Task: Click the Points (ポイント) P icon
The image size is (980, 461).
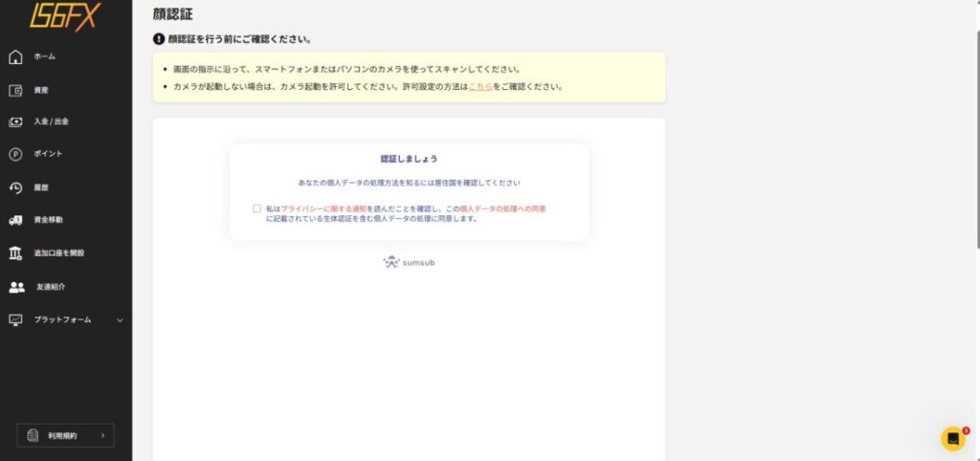Action: pyautogui.click(x=15, y=154)
